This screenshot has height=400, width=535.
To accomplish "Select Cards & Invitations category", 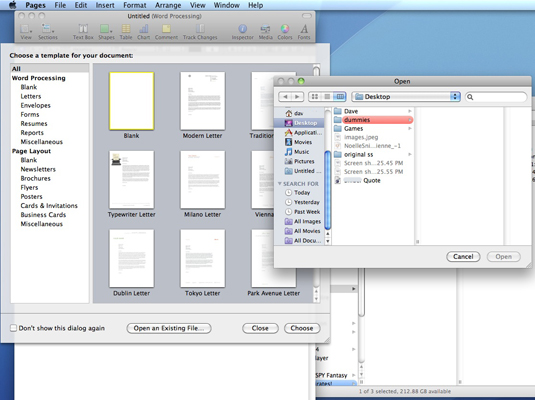I will click(x=49, y=206).
